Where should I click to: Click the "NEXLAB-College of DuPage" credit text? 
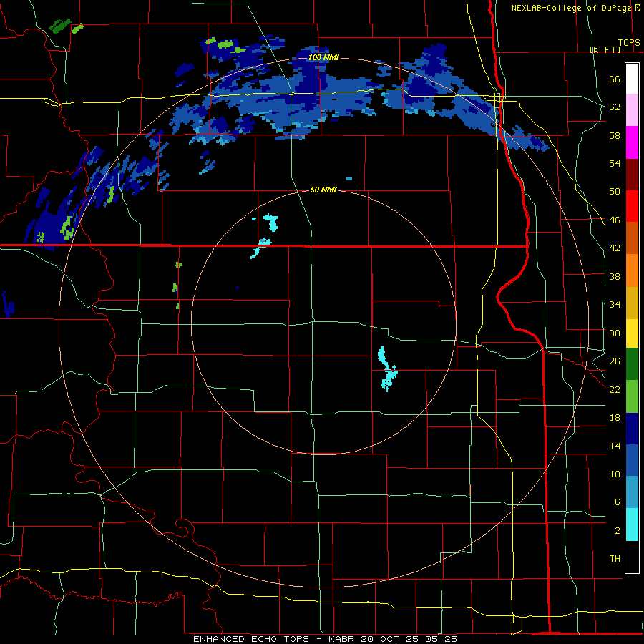pos(571,8)
